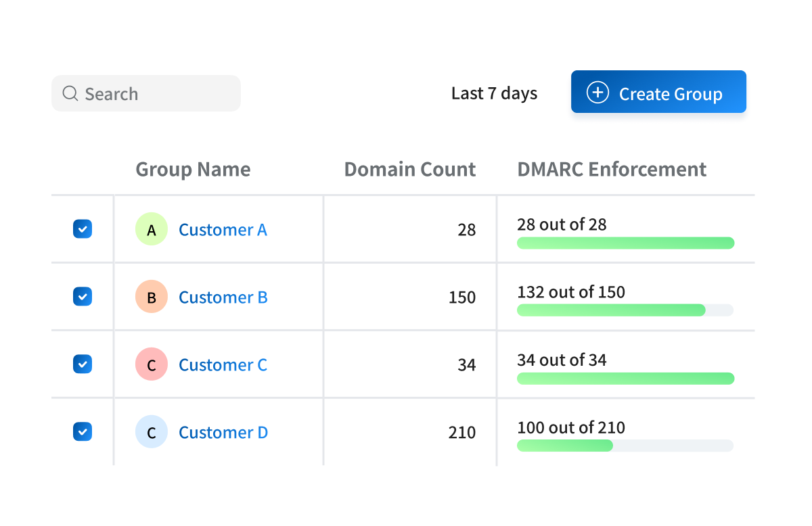Click the red avatar beside Customer C
Screen dimensions: 812x526
click(151, 364)
